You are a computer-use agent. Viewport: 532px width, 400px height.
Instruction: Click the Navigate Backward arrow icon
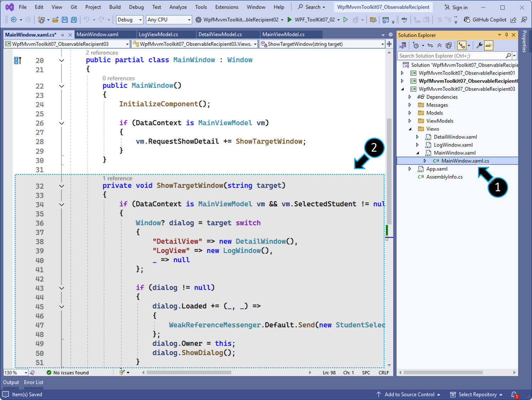pos(14,20)
